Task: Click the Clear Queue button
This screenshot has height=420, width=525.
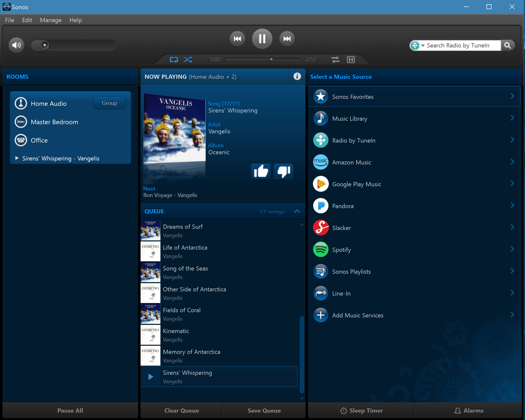Action: pyautogui.click(x=182, y=411)
